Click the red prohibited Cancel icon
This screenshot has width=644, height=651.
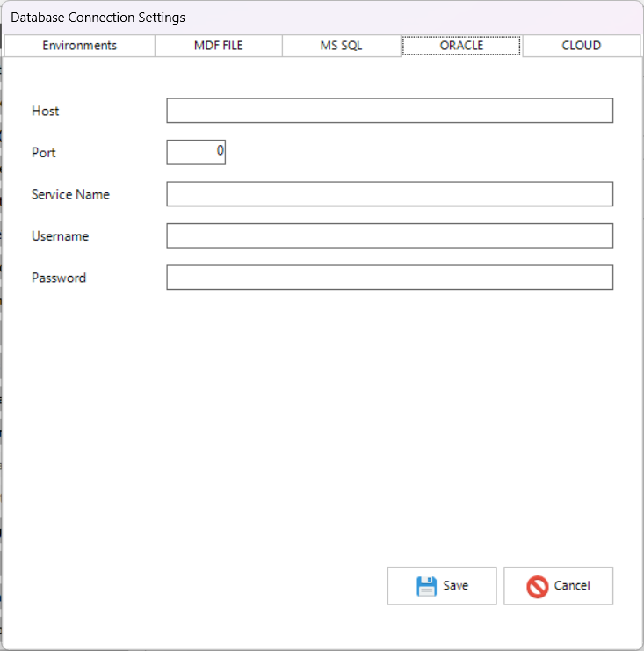coord(538,586)
